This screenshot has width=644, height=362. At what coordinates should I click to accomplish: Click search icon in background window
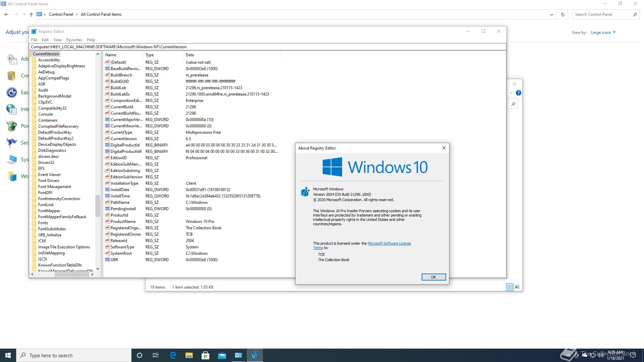tap(513, 104)
